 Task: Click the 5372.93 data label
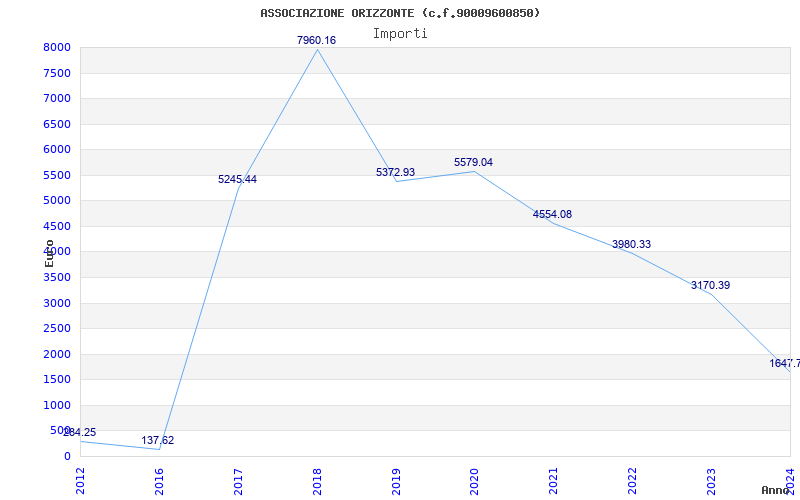pos(395,172)
